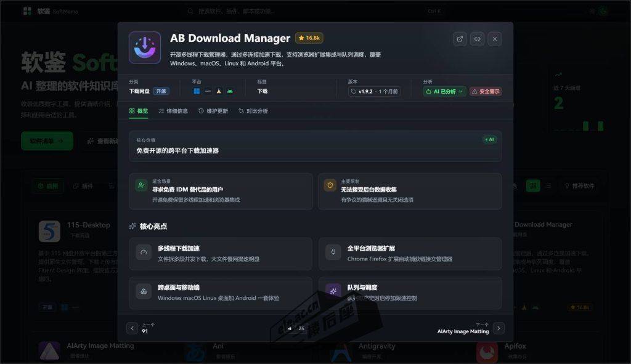631x364 pixels.
Task: Click the sparkle icon beside 核心亮点
Action: point(132,227)
